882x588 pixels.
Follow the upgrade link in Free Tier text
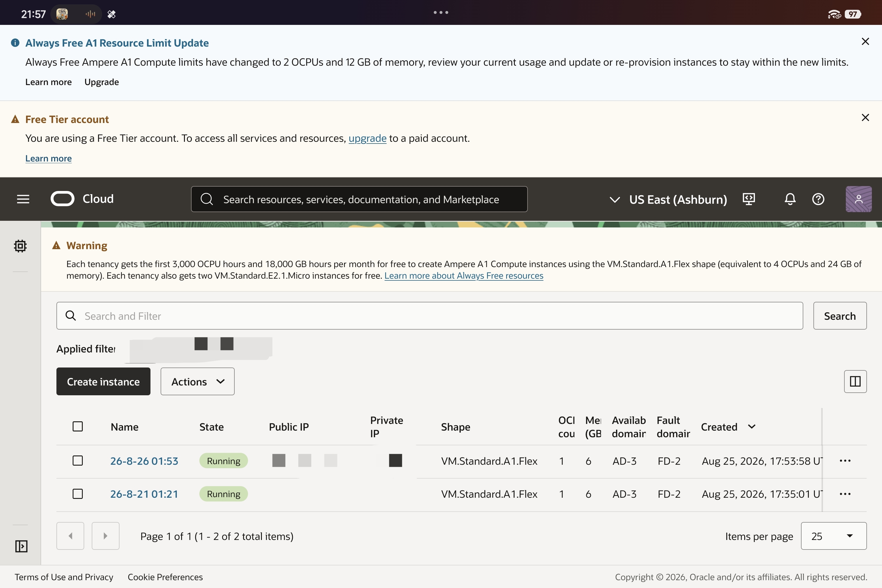click(367, 138)
